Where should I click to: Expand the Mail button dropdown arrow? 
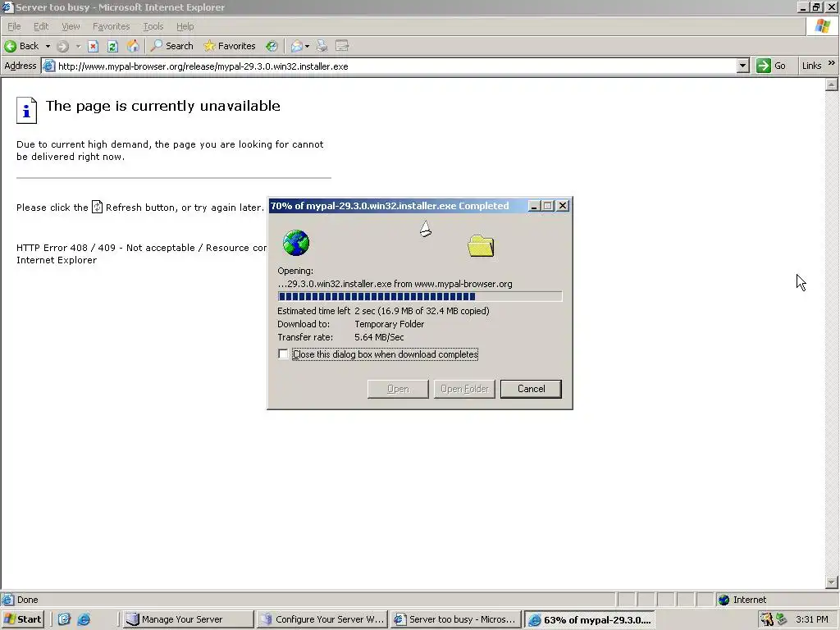pos(307,47)
